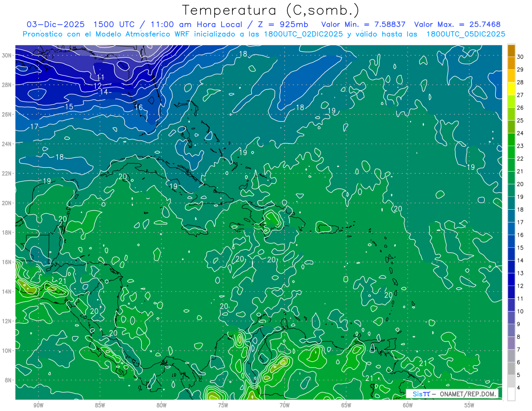Click the 80W longitude axis label
Screen dimensions: 532x411
161,405
